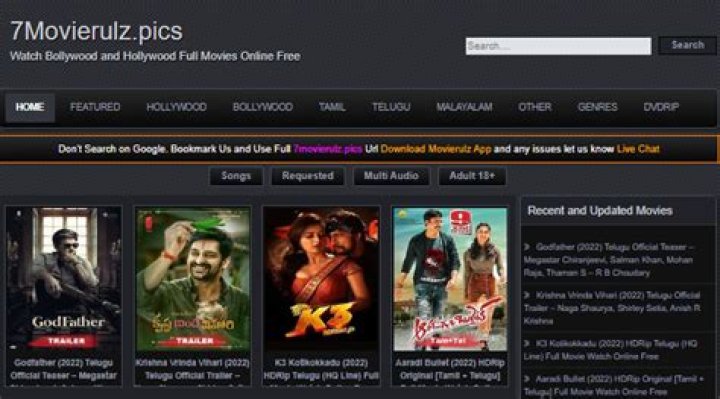This screenshot has height=399, width=720.
Task: Click inside the Search text box
Action: pyautogui.click(x=558, y=46)
